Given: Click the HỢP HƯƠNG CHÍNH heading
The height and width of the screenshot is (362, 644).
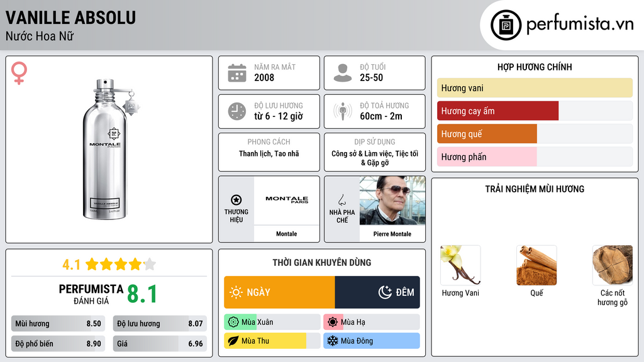Looking at the screenshot, I should [535, 67].
